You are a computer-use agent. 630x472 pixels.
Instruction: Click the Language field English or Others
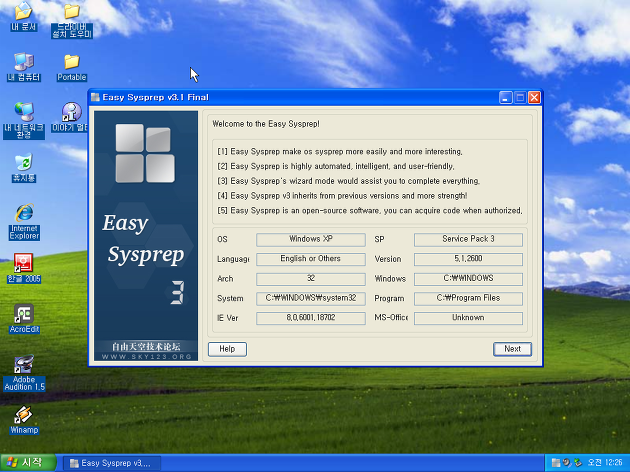coord(311,259)
